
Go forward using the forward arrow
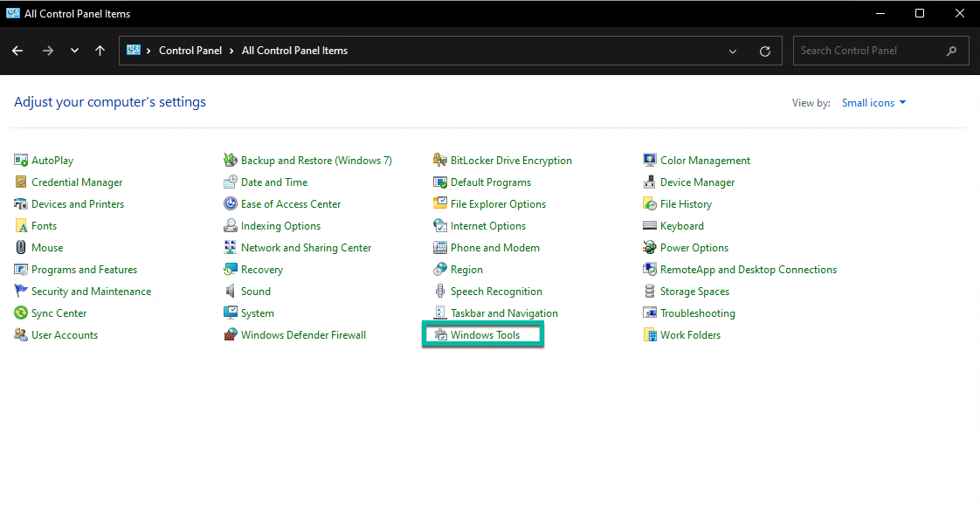click(47, 51)
